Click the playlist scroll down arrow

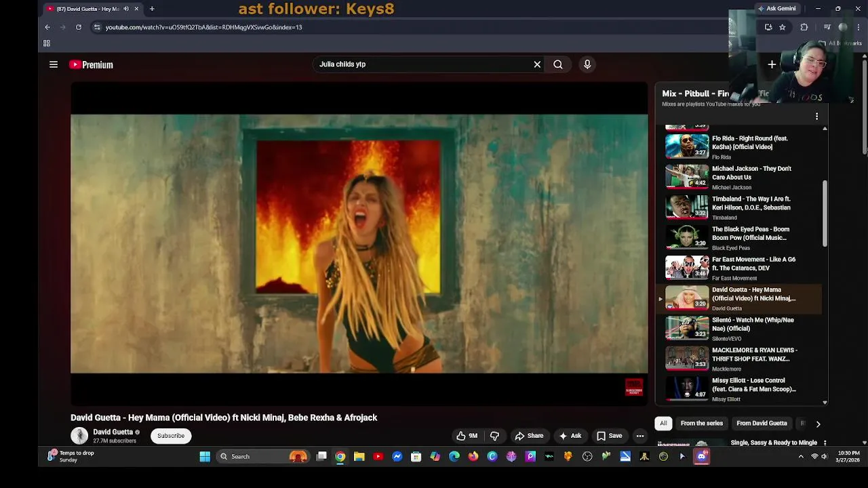point(825,402)
